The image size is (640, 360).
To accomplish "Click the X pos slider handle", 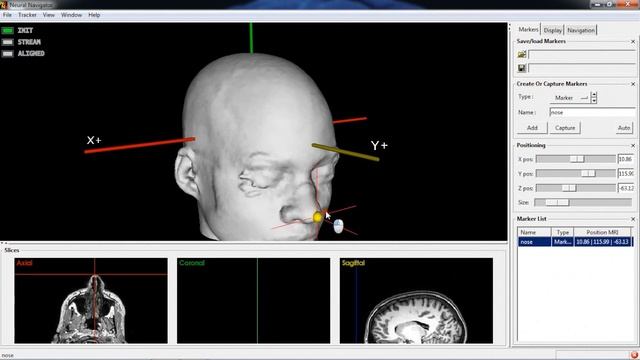I will 577,159.
